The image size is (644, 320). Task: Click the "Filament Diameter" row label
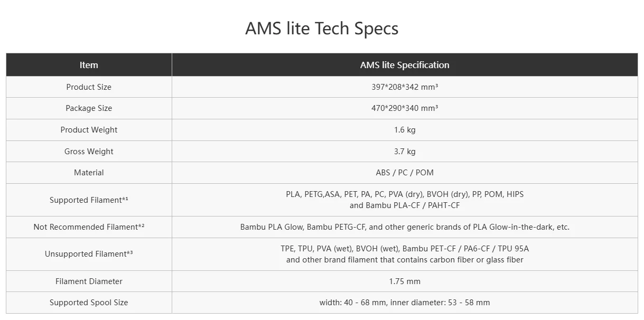point(89,281)
